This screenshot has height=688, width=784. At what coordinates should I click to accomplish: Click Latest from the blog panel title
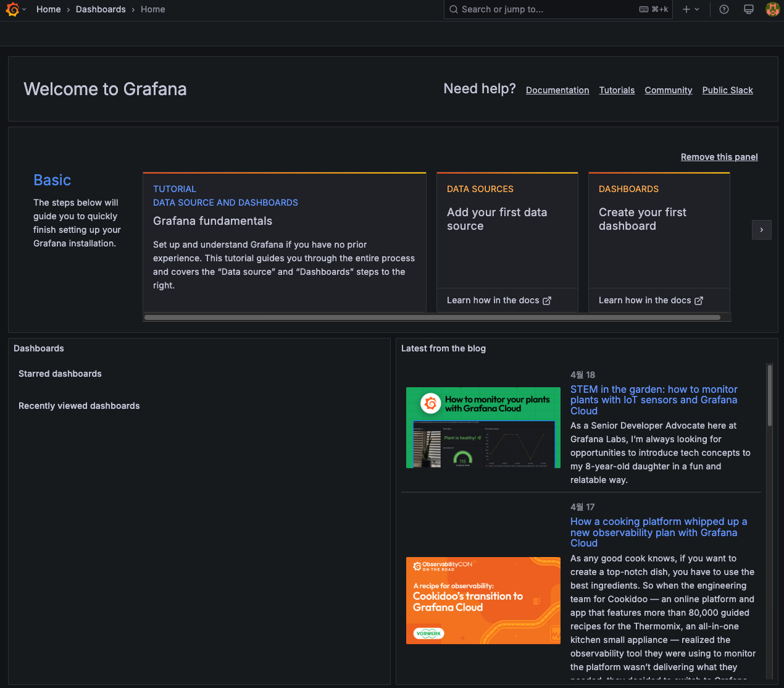click(x=443, y=348)
